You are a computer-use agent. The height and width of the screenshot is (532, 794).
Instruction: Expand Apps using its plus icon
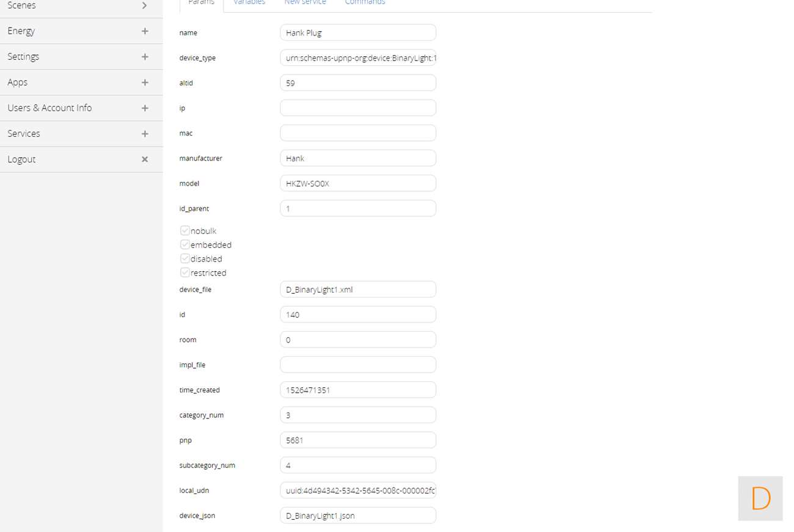click(145, 82)
